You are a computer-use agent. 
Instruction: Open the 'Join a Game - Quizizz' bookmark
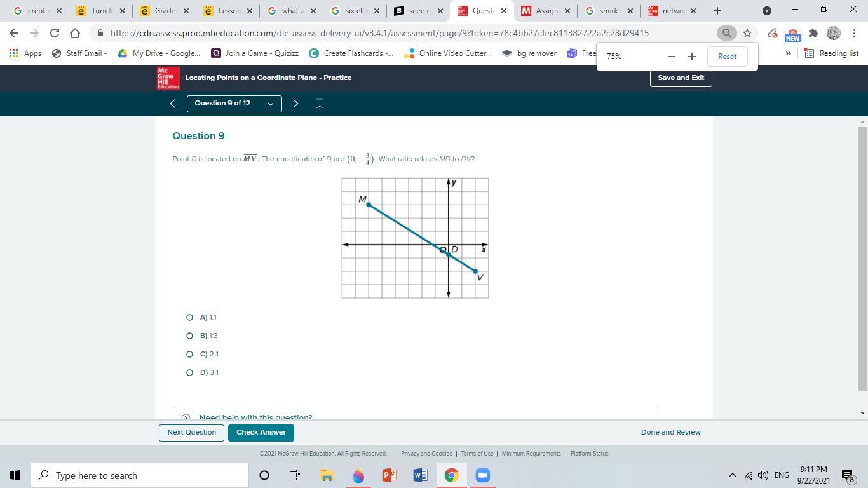[x=255, y=53]
